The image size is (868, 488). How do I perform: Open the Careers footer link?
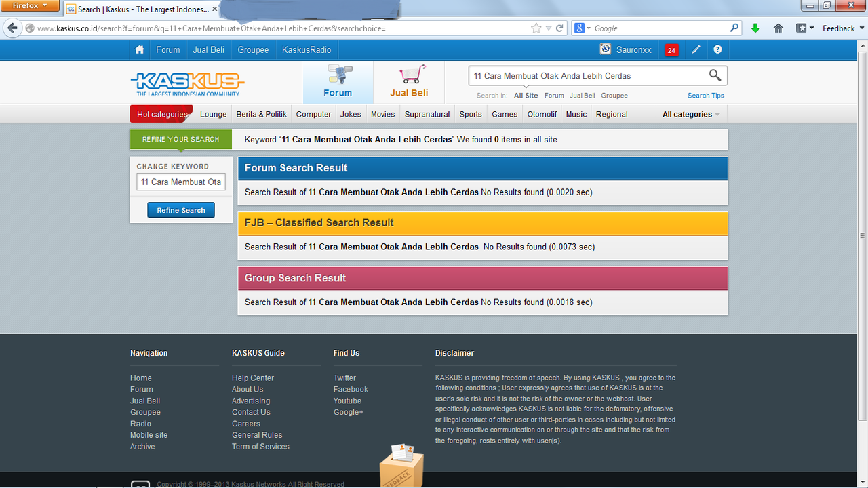coord(245,424)
